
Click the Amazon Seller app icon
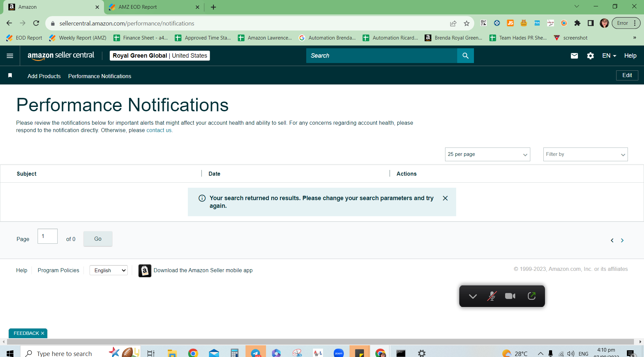tap(145, 271)
